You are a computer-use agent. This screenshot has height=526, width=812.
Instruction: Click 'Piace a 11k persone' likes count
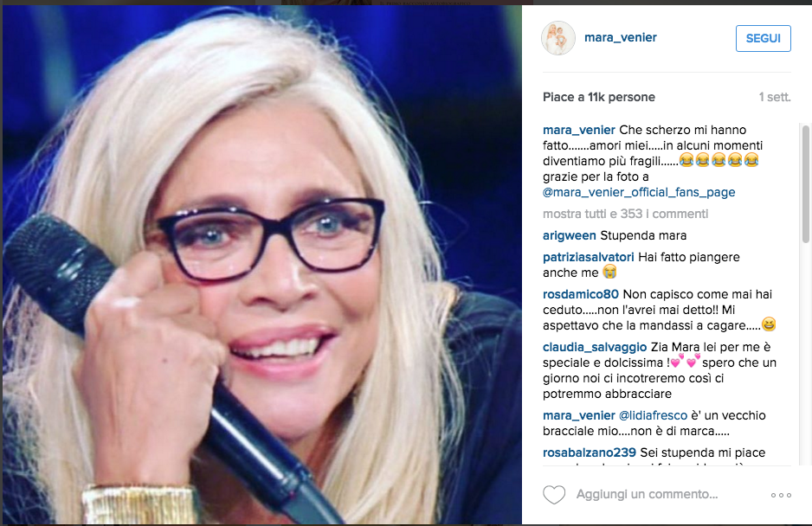pos(599,98)
